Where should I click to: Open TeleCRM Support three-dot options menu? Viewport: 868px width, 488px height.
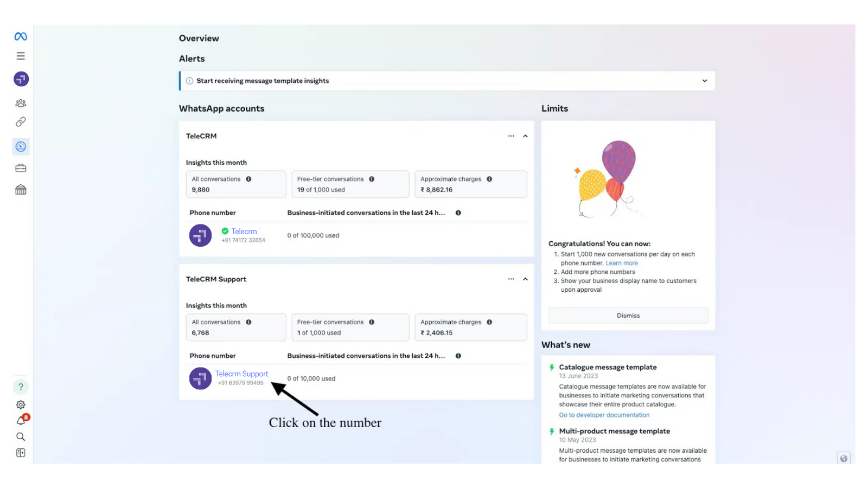click(511, 279)
